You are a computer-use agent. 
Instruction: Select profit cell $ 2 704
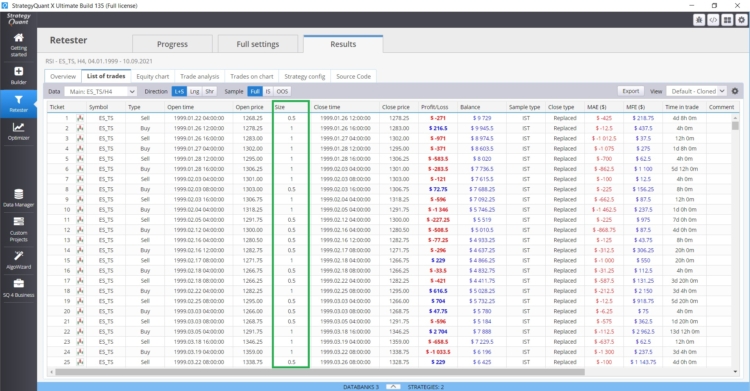pos(438,332)
